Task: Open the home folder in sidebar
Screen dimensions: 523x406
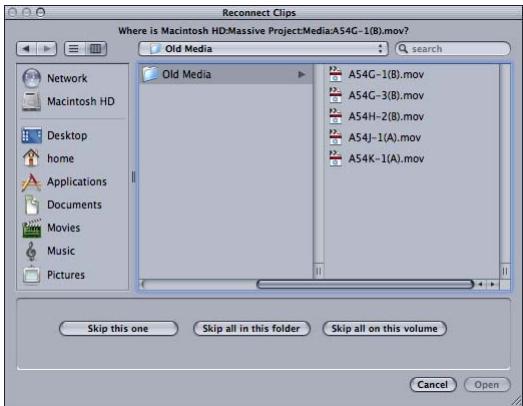Action: click(x=48, y=158)
